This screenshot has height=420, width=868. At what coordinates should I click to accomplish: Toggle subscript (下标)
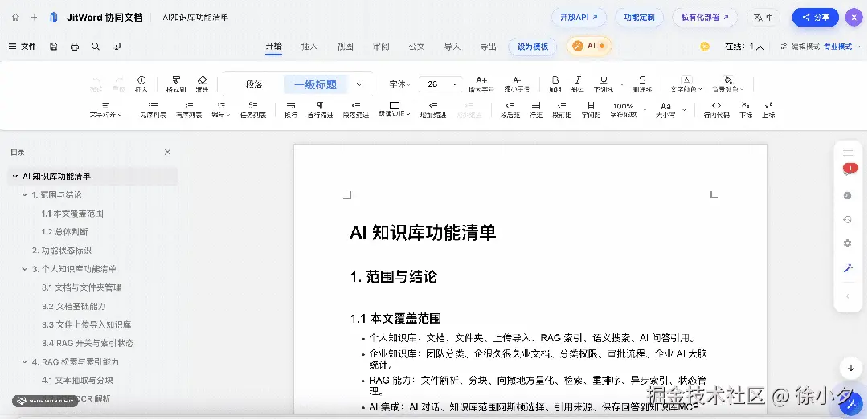746,109
